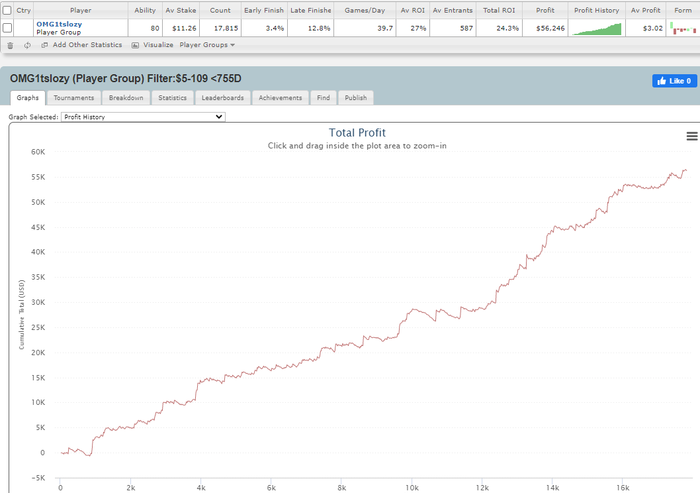This screenshot has height=493, width=700.
Task: Click the 24.3% total ROI value
Action: 508,28
